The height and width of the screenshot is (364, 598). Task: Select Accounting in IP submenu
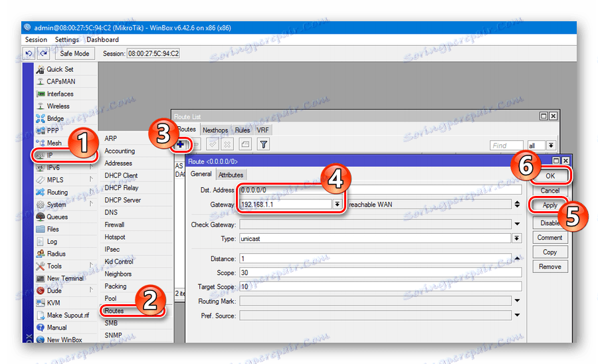[x=136, y=151]
